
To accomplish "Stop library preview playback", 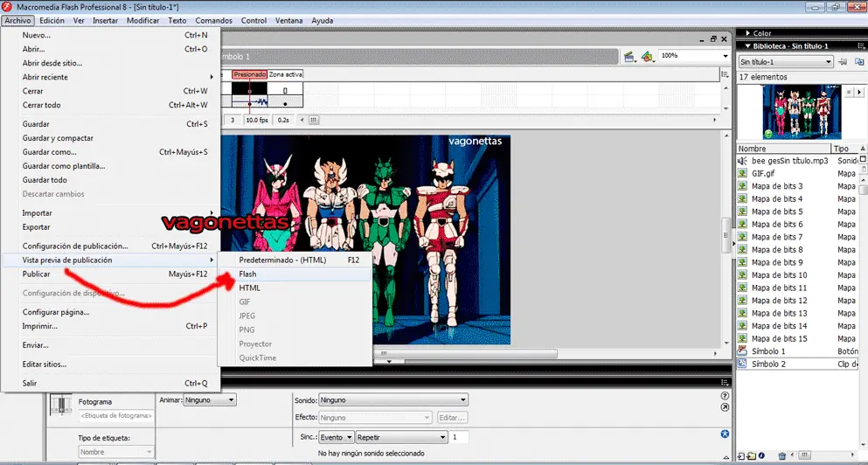I will point(850,91).
